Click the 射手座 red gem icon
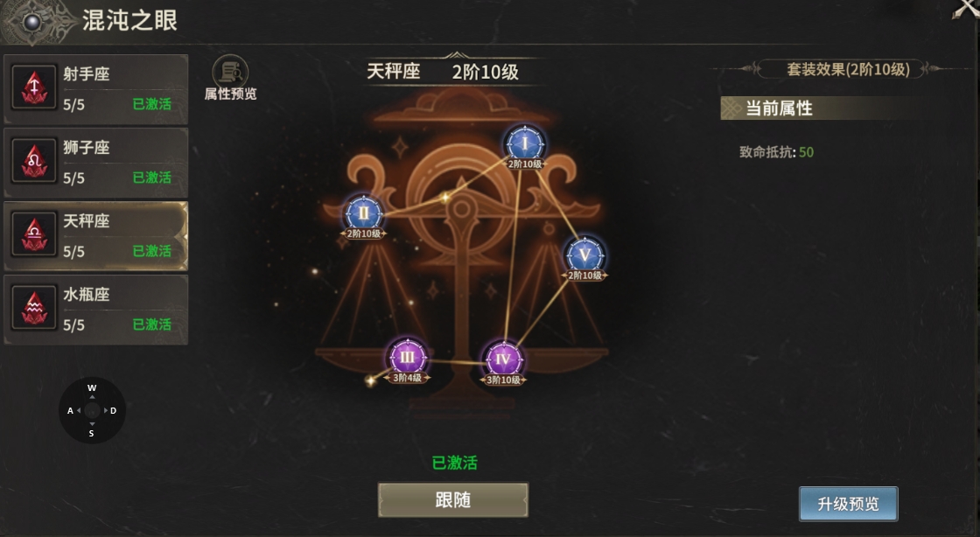Screen dimensions: 980x537 coord(34,88)
